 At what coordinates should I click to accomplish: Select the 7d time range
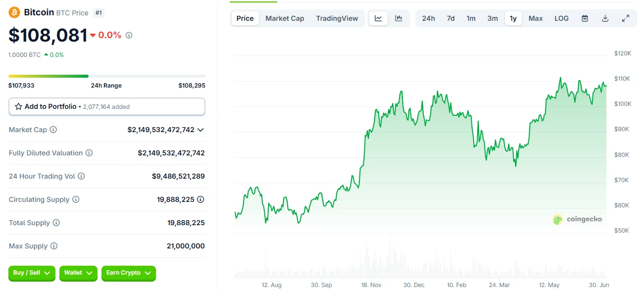click(x=451, y=18)
